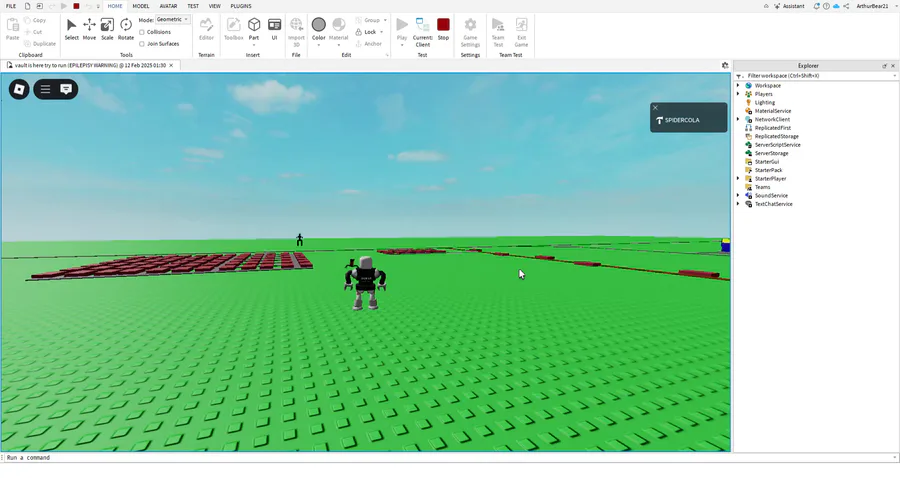Image resolution: width=900 pixels, height=478 pixels.
Task: Enable the Collisions checkbox
Action: [x=142, y=32]
